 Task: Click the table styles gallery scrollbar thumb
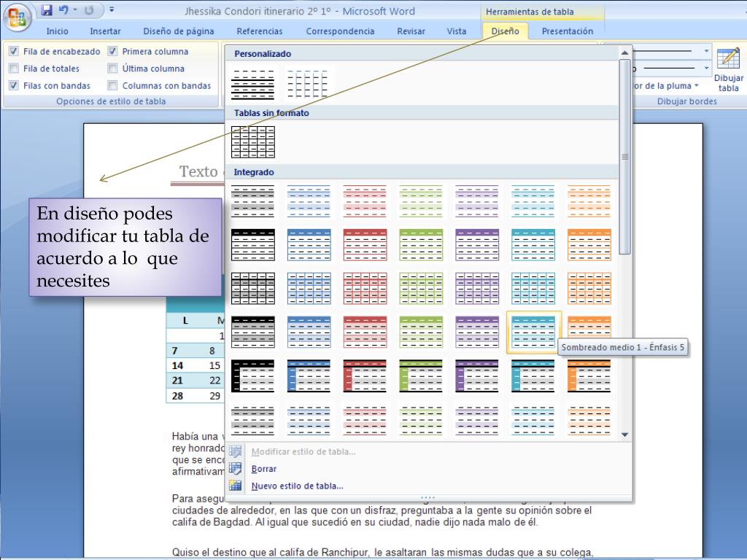pyautogui.click(x=624, y=157)
